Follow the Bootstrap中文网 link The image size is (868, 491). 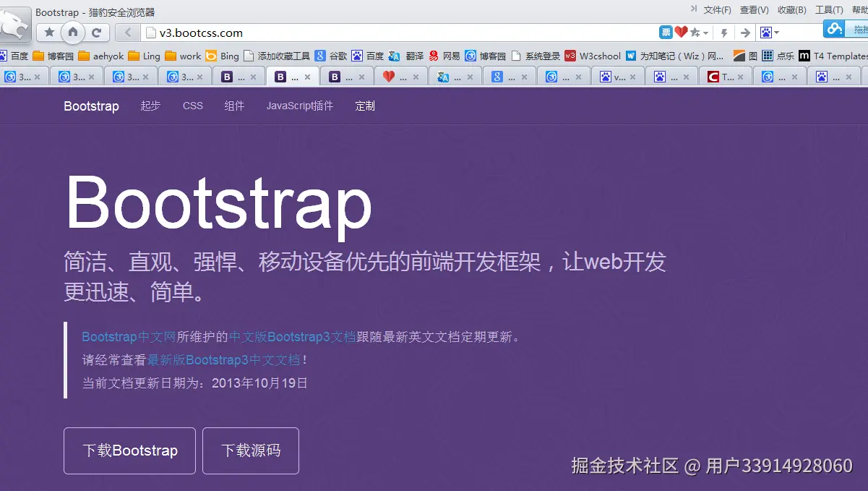click(129, 337)
